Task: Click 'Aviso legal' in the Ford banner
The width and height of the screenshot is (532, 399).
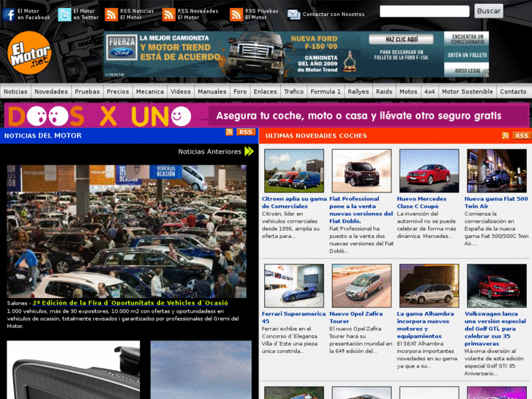Action: pyautogui.click(x=467, y=70)
